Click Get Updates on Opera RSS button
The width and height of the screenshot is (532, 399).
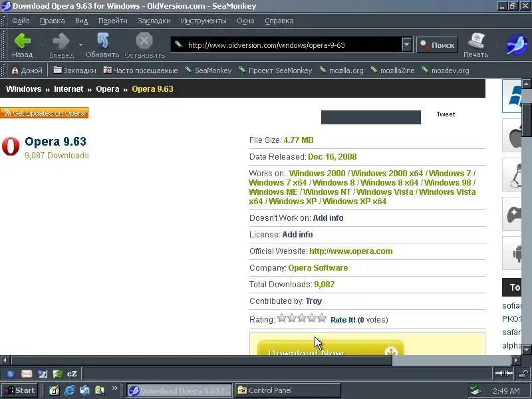[x=44, y=113]
